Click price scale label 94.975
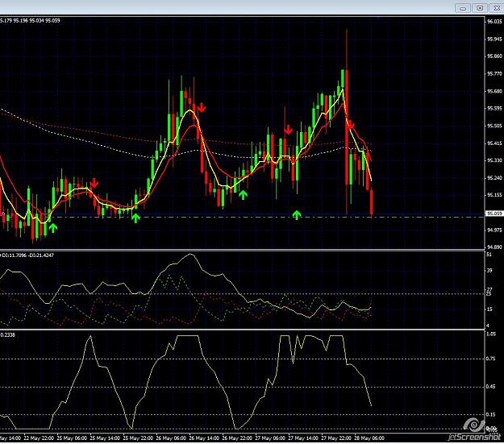Screen dimensions: 504x444 tap(494, 230)
